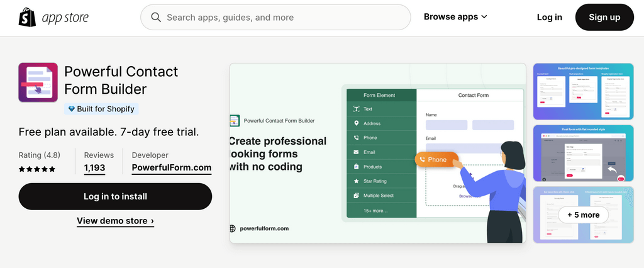Click the '15+ more…' text in screenshot
The image size is (644, 268).
375,211
